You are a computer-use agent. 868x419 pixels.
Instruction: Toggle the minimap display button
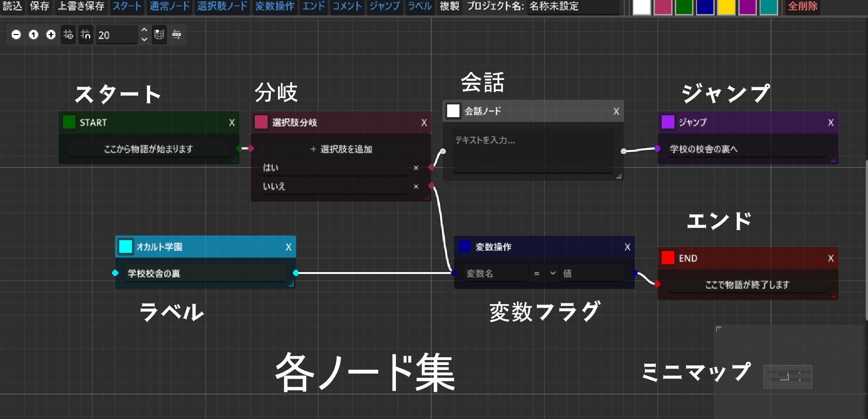[x=159, y=35]
